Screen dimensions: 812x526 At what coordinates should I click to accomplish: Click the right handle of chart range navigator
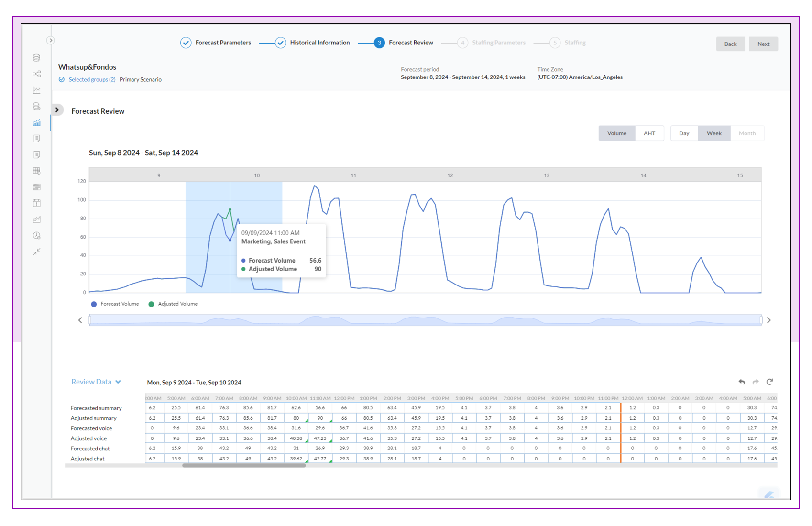[761, 320]
